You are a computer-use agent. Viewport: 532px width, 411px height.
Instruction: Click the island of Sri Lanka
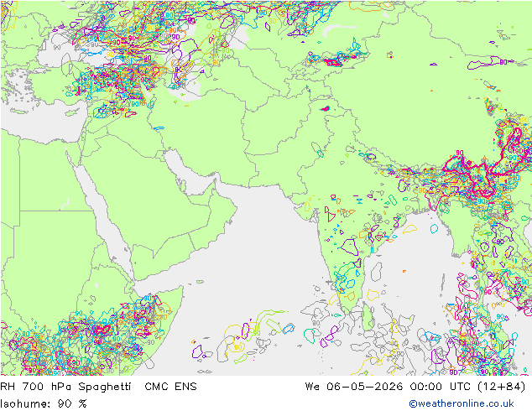[x=369, y=317]
